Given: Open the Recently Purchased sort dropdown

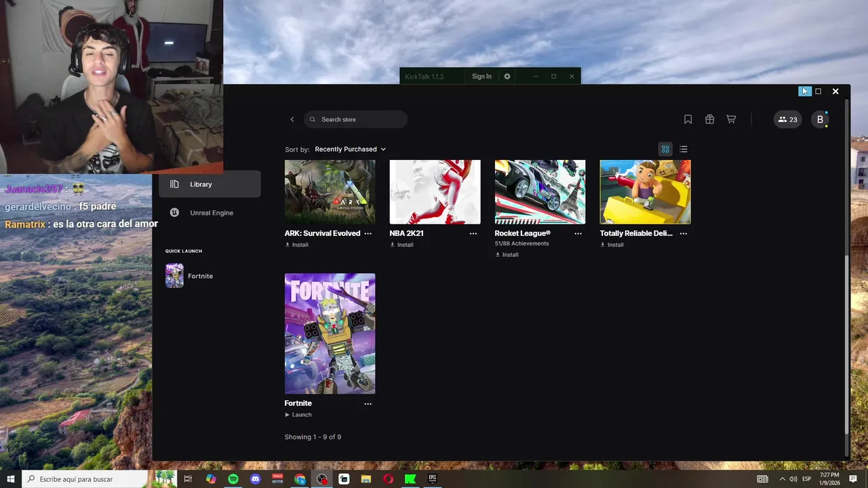Looking at the screenshot, I should point(350,149).
